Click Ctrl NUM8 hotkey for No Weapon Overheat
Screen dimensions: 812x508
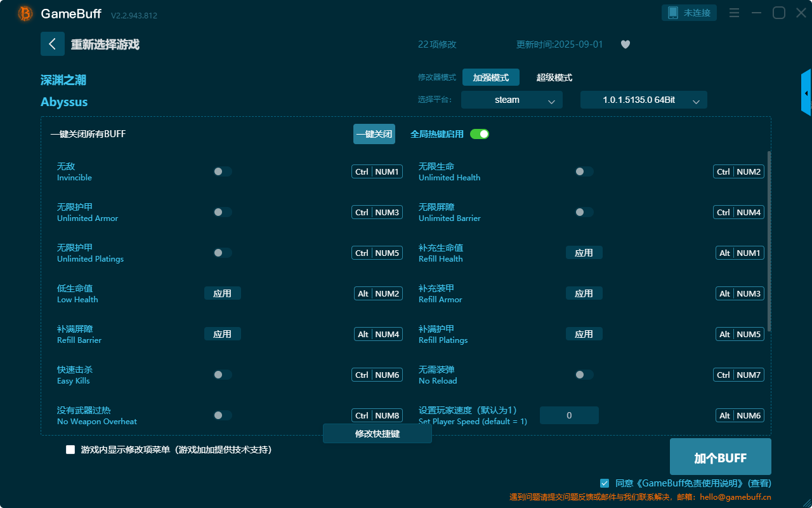pyautogui.click(x=377, y=415)
